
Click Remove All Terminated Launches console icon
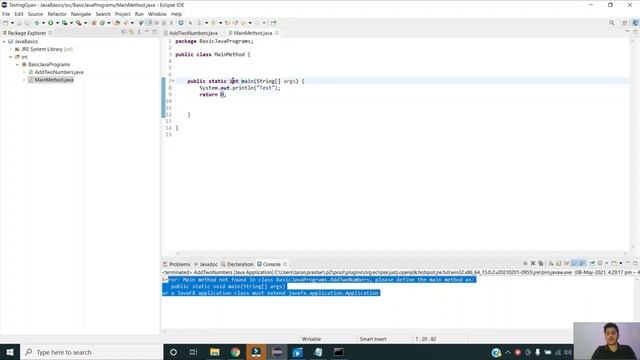(x=540, y=263)
